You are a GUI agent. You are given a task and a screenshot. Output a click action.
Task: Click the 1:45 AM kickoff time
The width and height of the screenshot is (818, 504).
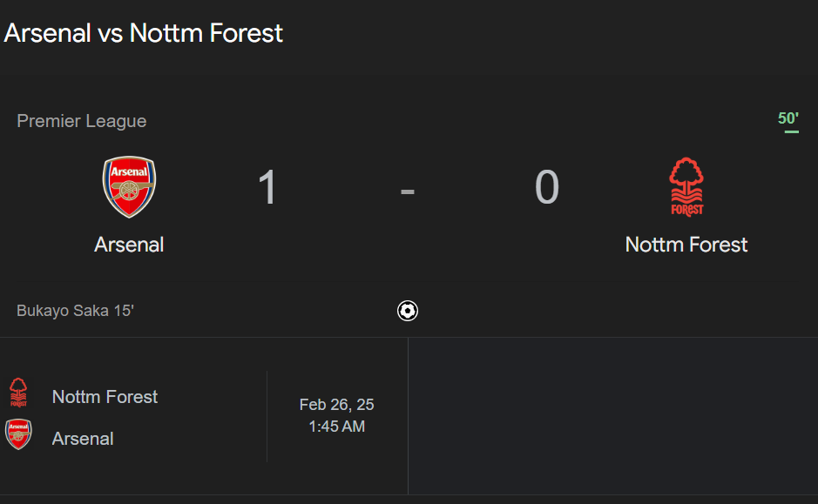[x=336, y=427]
